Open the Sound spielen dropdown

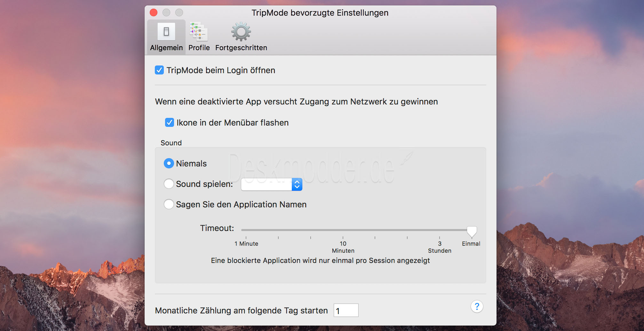tap(272, 184)
